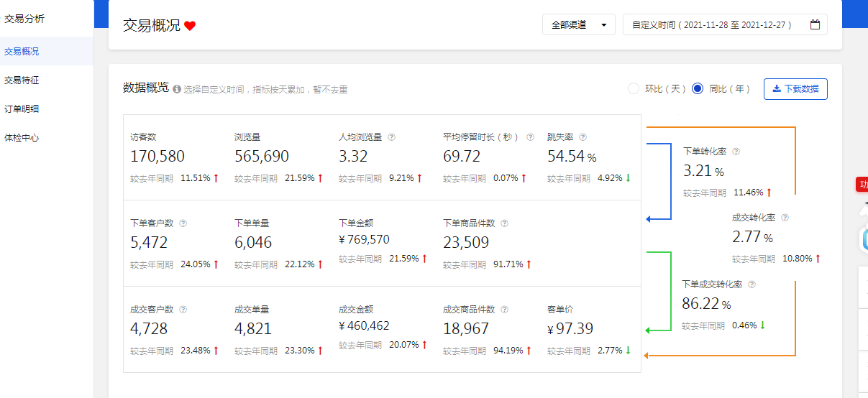Click help icon next to 下单客户数

[183, 223]
